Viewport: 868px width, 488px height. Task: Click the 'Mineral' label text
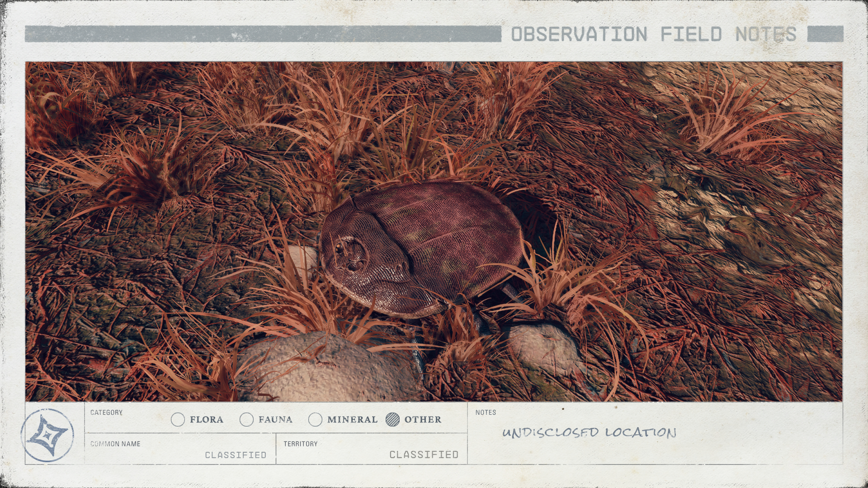pyautogui.click(x=352, y=420)
